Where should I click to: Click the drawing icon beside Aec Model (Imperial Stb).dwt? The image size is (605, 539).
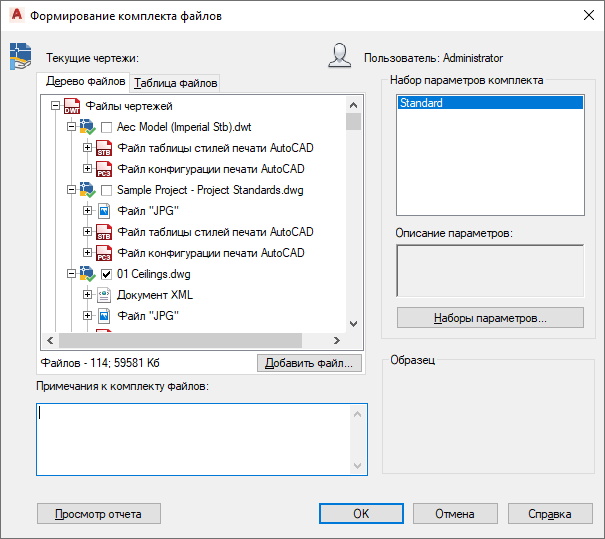point(87,127)
